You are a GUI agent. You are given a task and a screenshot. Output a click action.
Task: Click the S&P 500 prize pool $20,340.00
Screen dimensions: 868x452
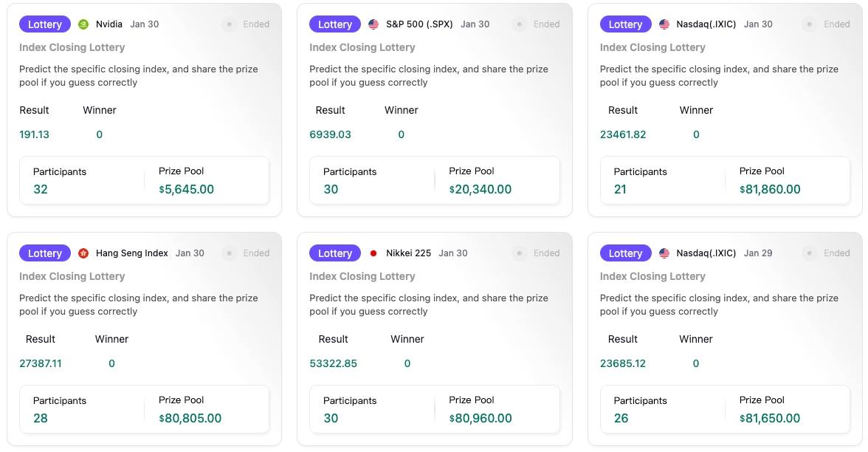pos(480,189)
